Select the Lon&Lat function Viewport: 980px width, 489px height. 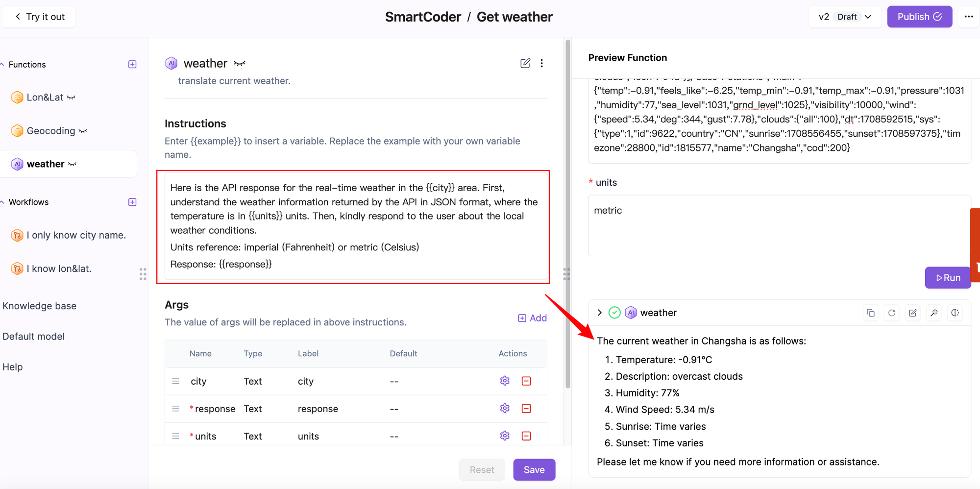coord(45,98)
